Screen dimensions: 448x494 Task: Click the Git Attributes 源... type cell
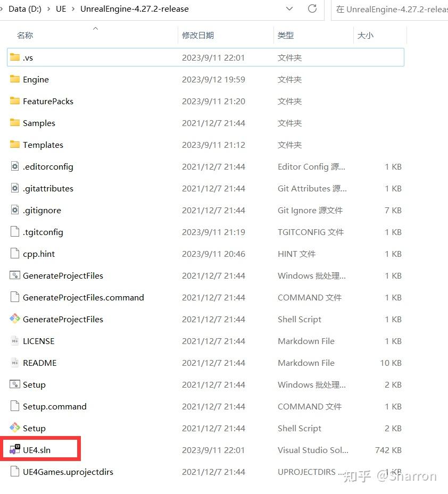click(x=312, y=188)
